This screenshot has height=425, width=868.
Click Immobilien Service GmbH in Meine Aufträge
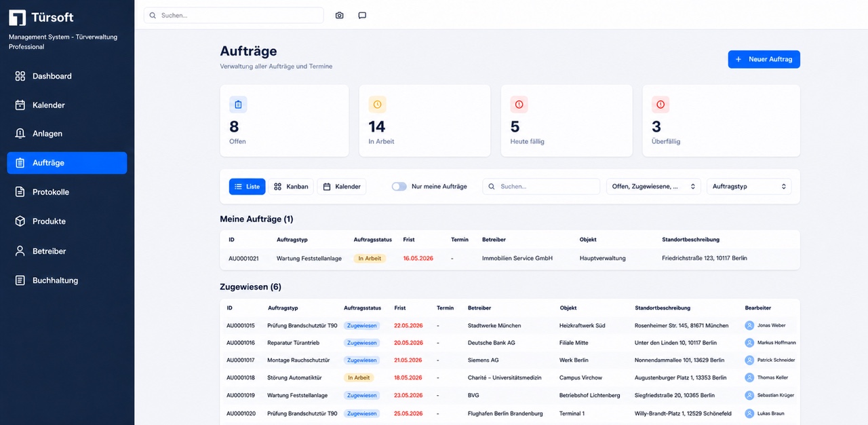click(517, 258)
